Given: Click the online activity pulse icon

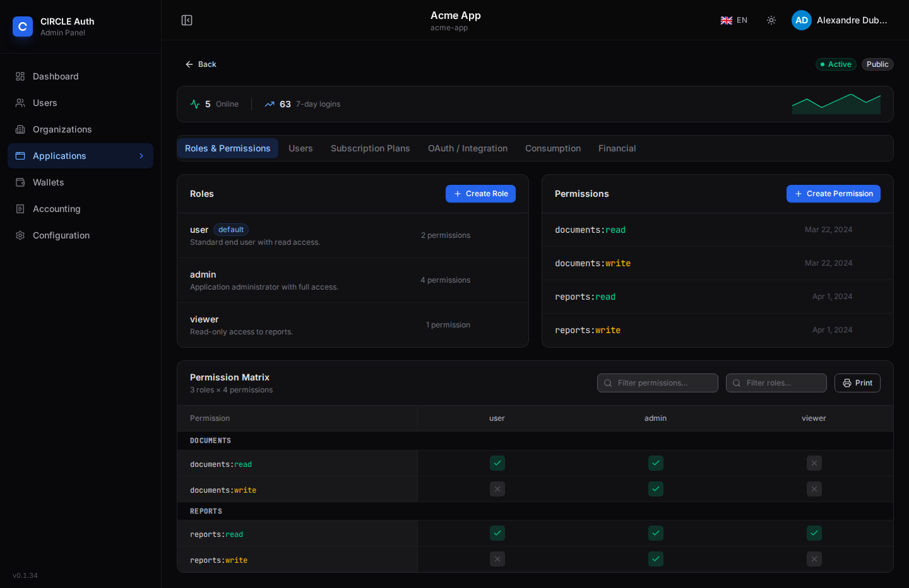Looking at the screenshot, I should (x=195, y=104).
